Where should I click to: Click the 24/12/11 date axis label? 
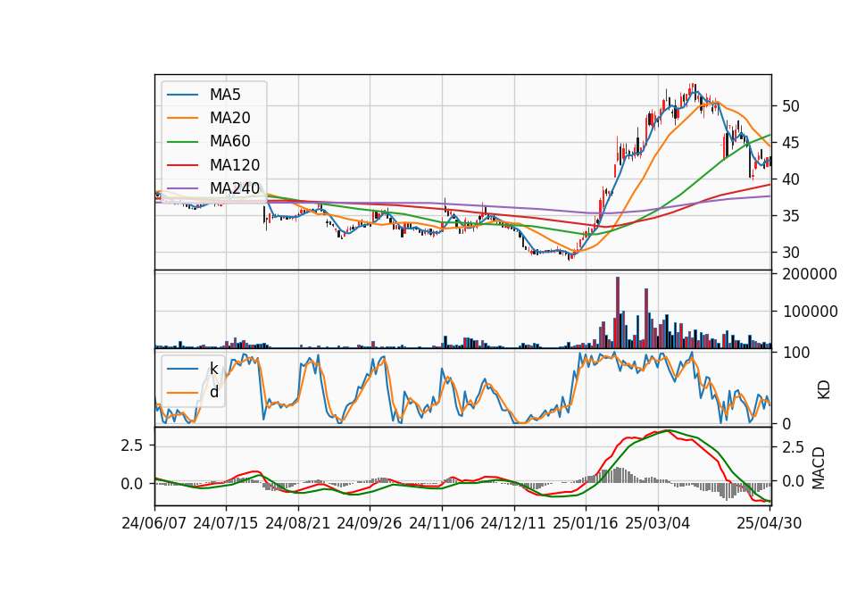click(x=512, y=524)
